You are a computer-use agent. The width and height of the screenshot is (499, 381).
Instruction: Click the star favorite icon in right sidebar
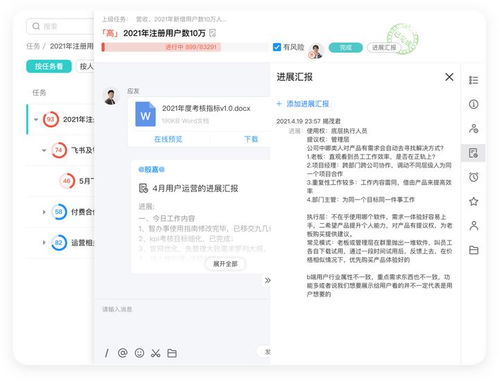click(473, 201)
